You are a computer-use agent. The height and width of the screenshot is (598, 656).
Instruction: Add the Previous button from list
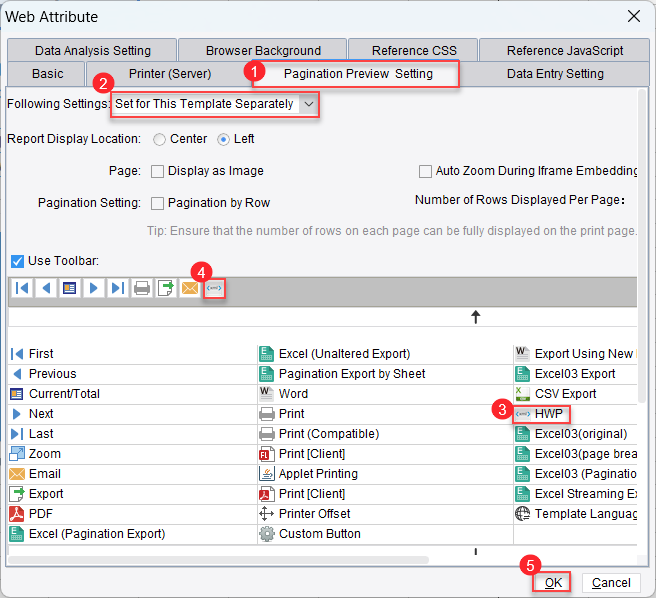(132, 374)
